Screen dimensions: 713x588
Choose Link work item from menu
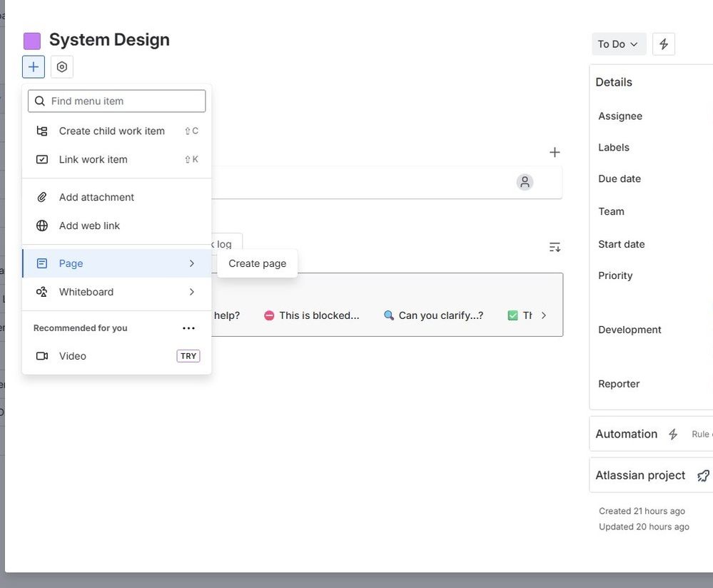coord(117,159)
